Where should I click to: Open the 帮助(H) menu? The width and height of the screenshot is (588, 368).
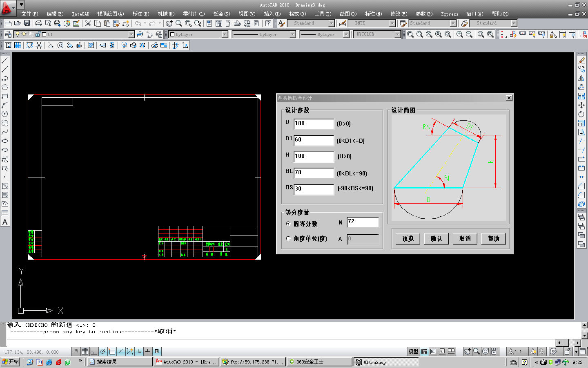[x=500, y=14]
